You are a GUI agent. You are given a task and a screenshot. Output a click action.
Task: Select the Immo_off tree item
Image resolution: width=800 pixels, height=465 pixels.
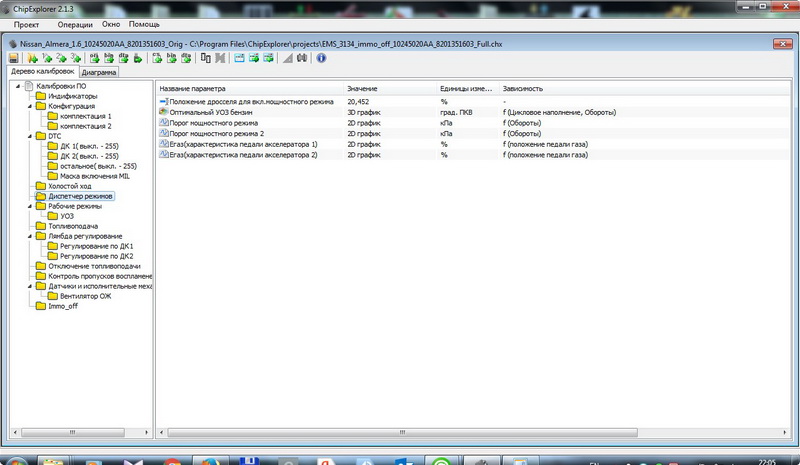click(x=62, y=306)
